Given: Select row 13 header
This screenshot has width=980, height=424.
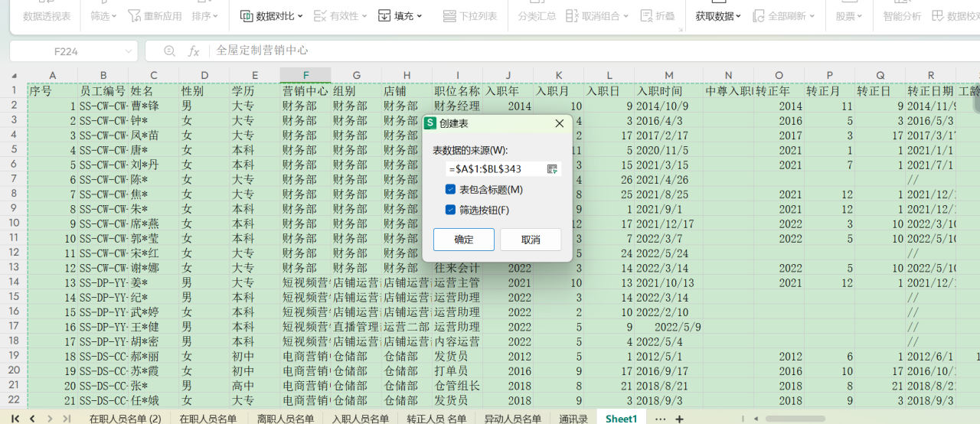Looking at the screenshot, I should 14,268.
